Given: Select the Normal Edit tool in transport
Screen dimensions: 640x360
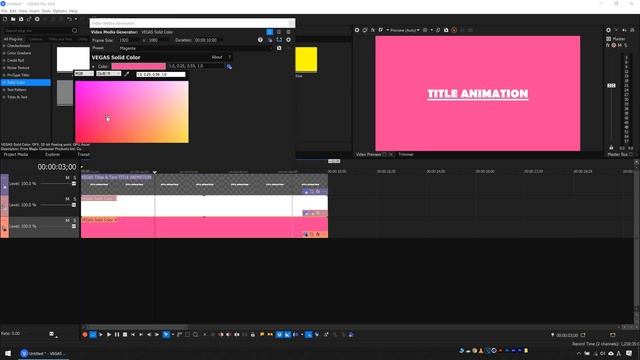Looking at the screenshot, I should 166,335.
